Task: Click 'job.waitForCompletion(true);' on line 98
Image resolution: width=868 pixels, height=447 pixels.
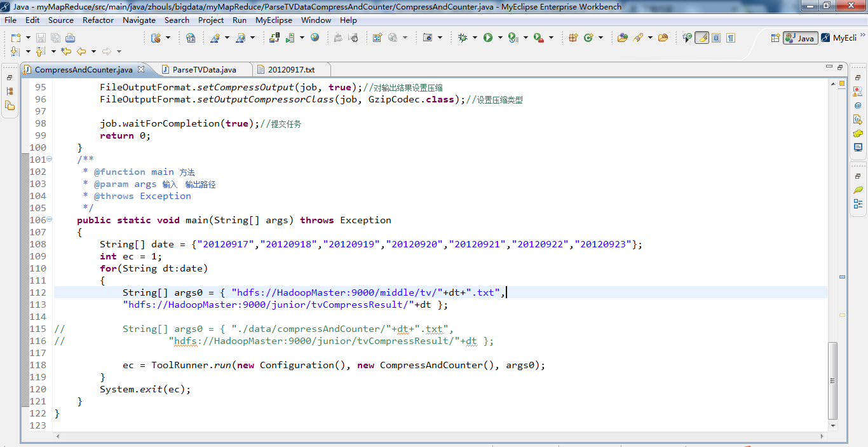Action: (x=180, y=123)
